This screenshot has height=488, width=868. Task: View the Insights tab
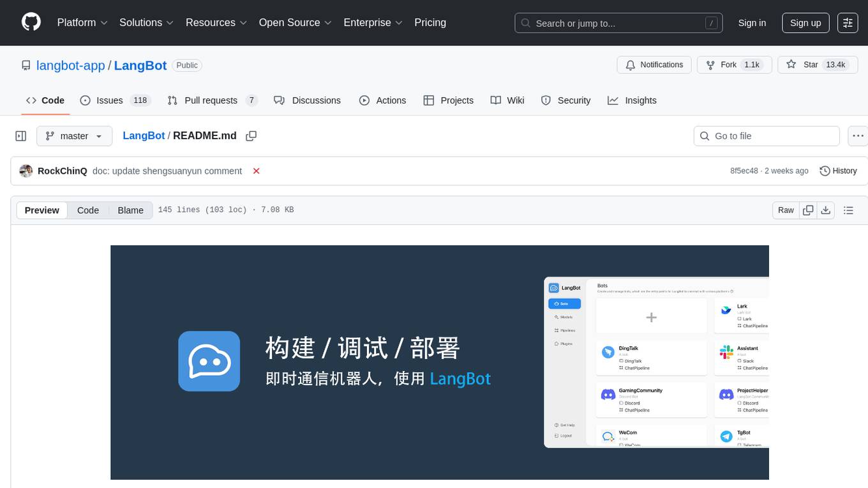[632, 100]
